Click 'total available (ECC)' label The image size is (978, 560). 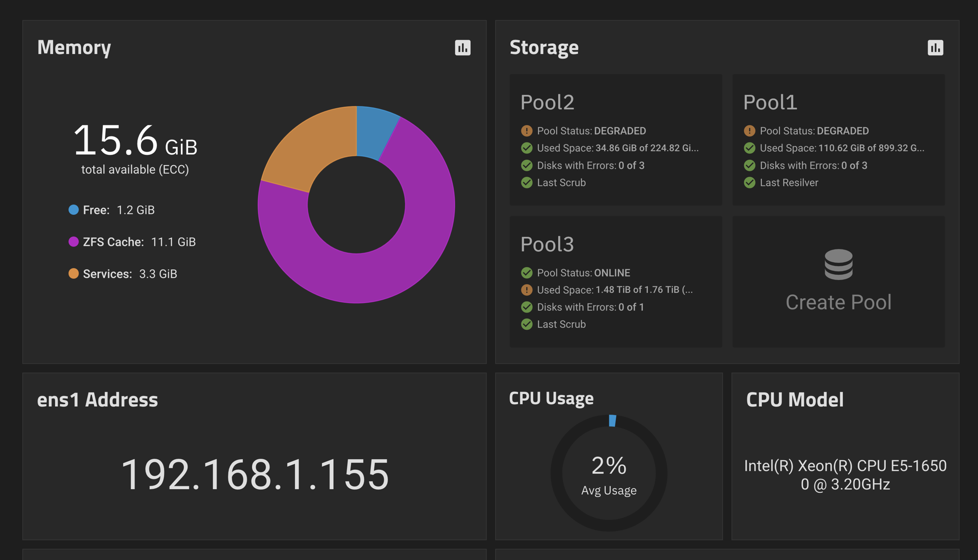[x=135, y=170]
